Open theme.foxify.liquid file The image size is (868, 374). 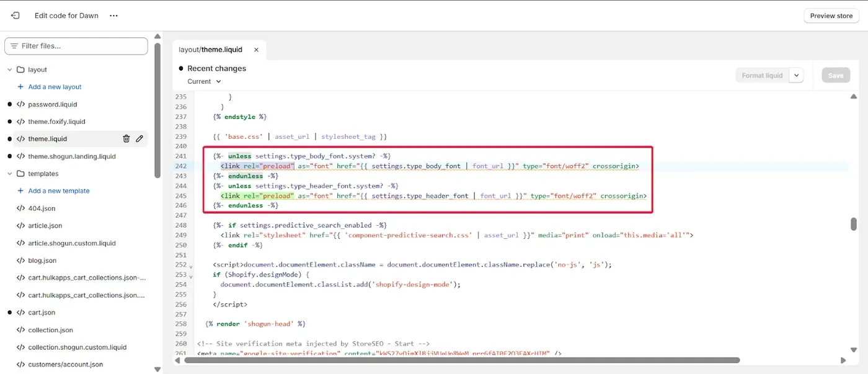[x=56, y=122]
